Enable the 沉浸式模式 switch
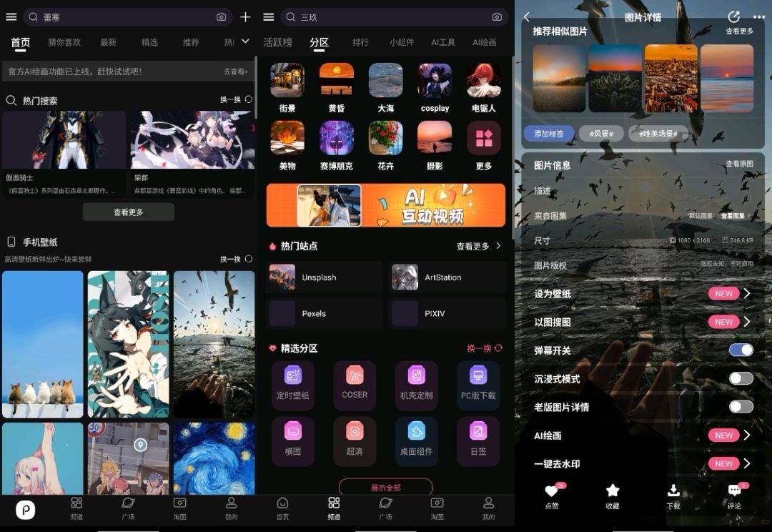 coord(741,378)
